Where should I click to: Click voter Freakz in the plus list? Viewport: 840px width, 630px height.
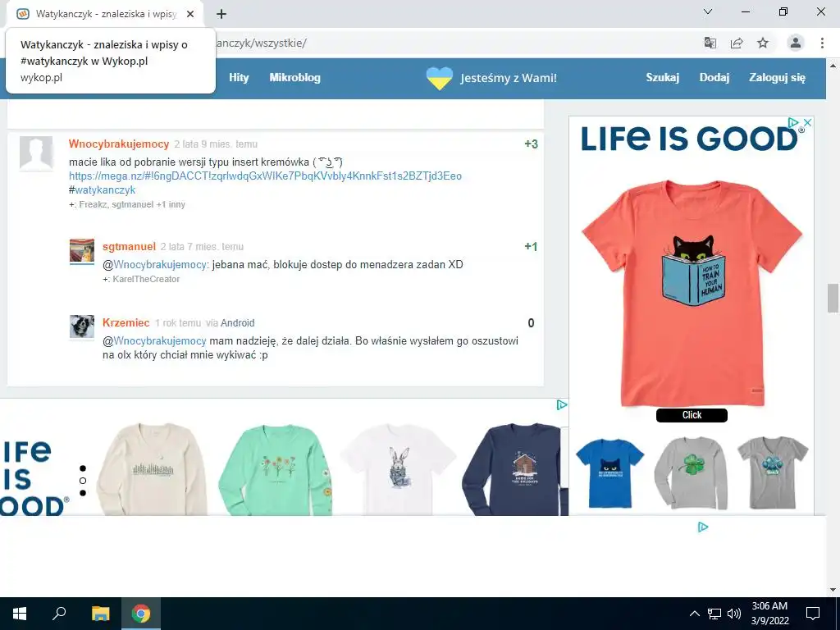(94, 204)
